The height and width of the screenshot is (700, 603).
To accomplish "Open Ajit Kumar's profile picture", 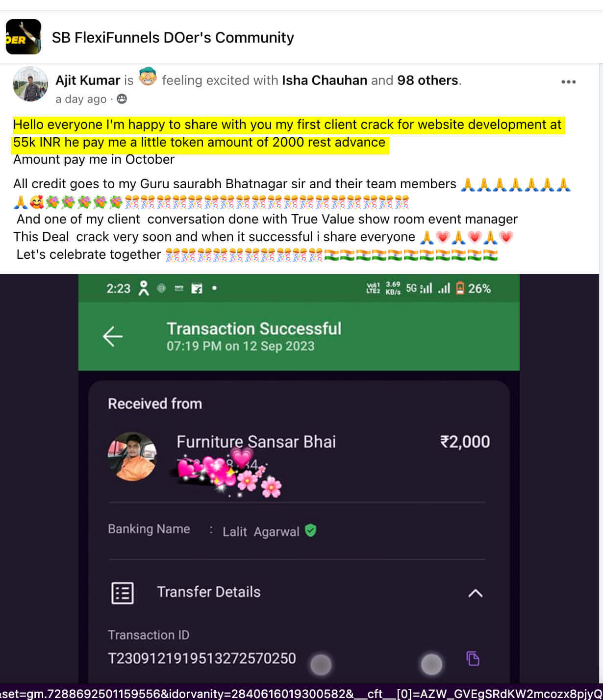I will 30,84.
